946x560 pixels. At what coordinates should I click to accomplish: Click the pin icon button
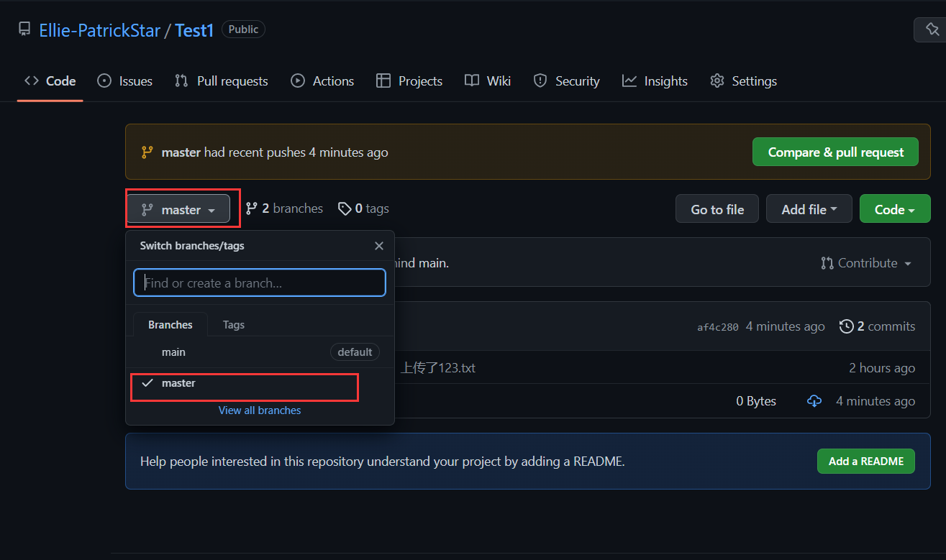[x=931, y=30]
